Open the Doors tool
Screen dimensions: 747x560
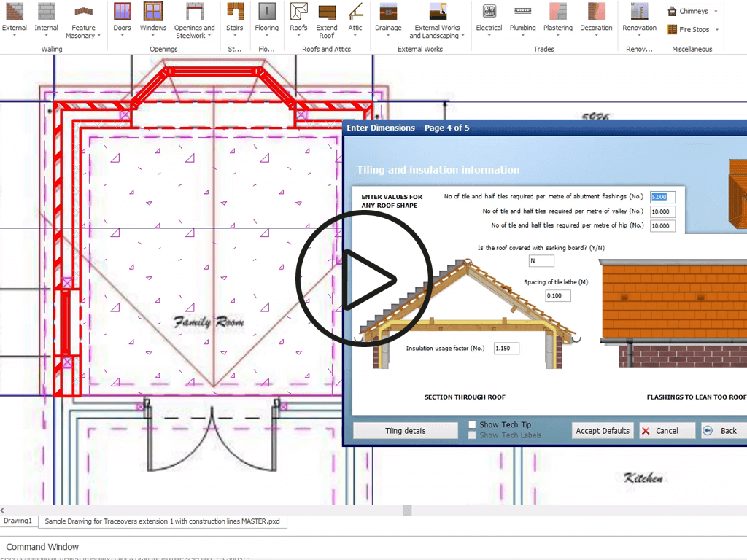click(122, 18)
